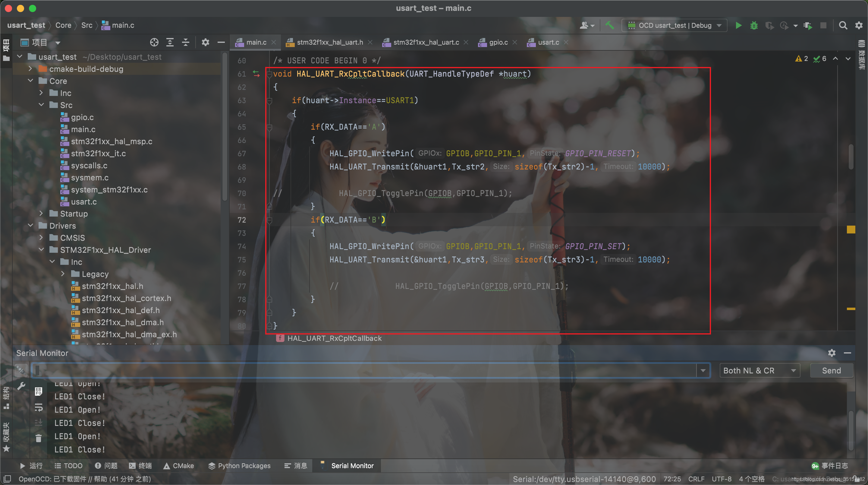Switch to the usart.c editor tab
The height and width of the screenshot is (485, 868).
[548, 43]
